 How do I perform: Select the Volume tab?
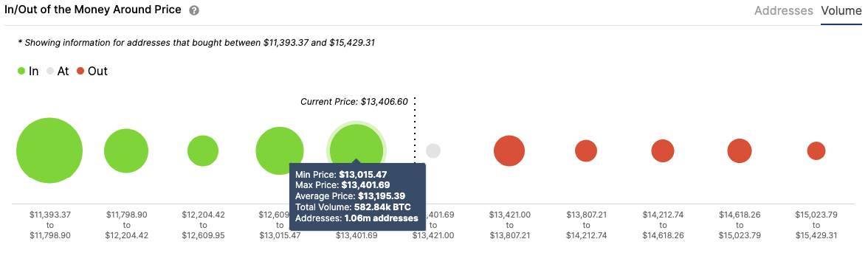pyautogui.click(x=841, y=10)
